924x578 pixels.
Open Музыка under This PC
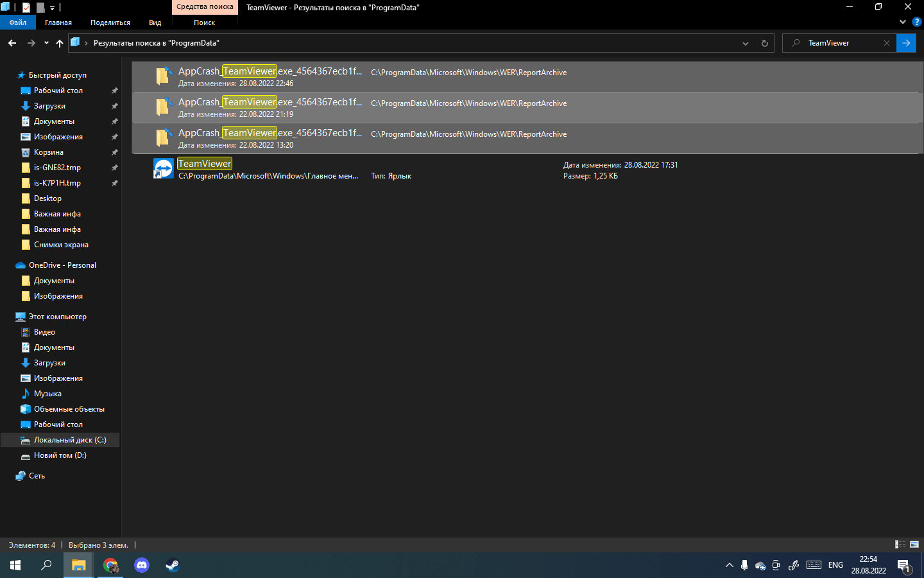click(x=47, y=394)
